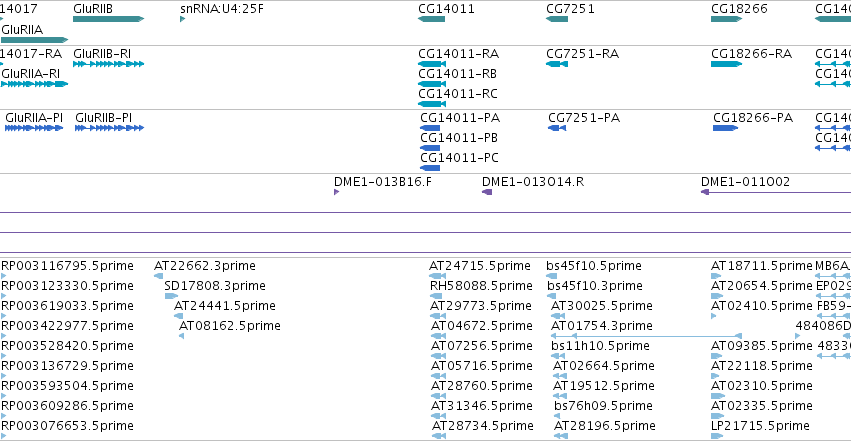Open the CG7251-RA transcript label
Image resolution: width=851 pixels, height=441 pixels.
[582, 54]
